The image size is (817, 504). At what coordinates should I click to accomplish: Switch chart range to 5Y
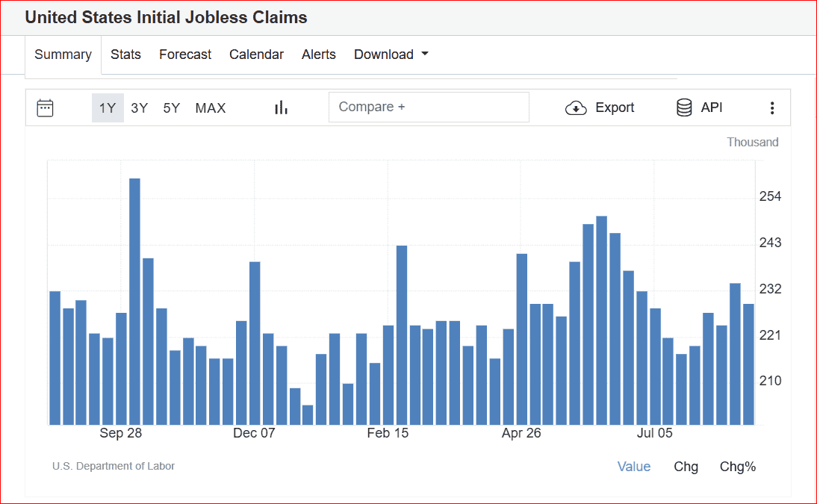pos(172,108)
